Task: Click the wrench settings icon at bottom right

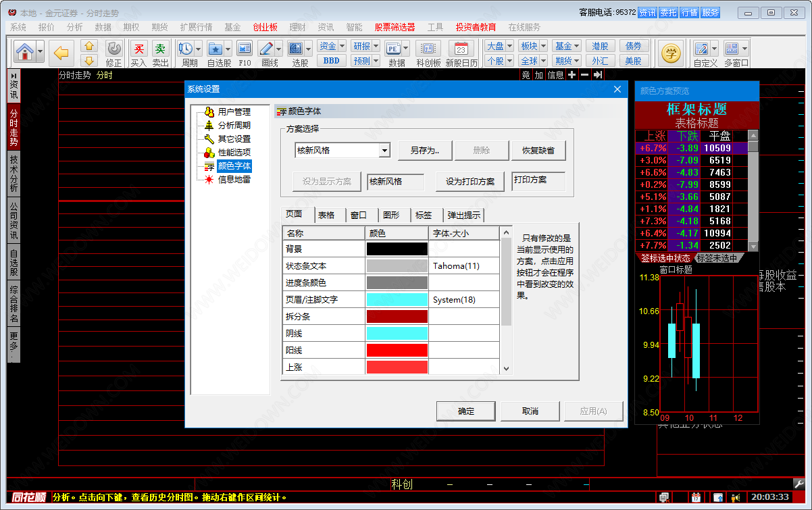Action: coord(799,484)
